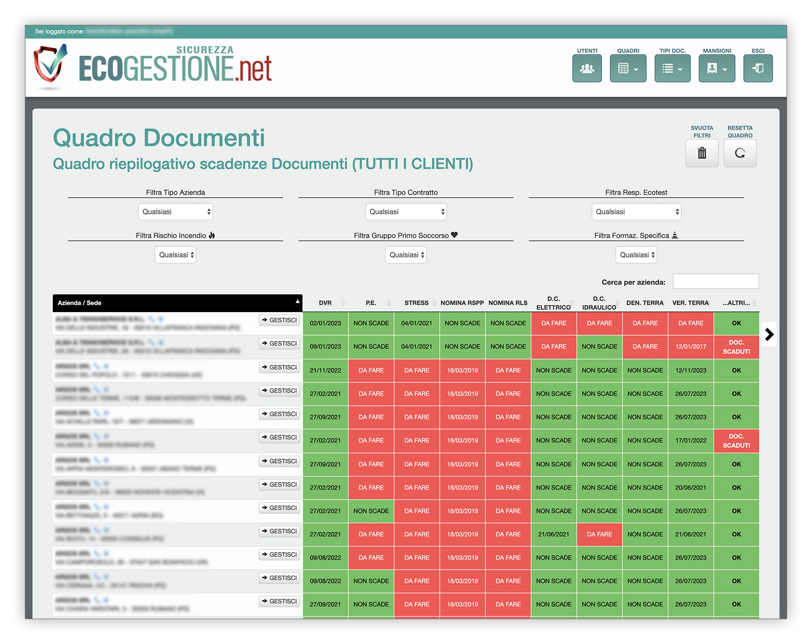
Task: Click the Svuota Filtri trash icon
Action: tap(702, 153)
